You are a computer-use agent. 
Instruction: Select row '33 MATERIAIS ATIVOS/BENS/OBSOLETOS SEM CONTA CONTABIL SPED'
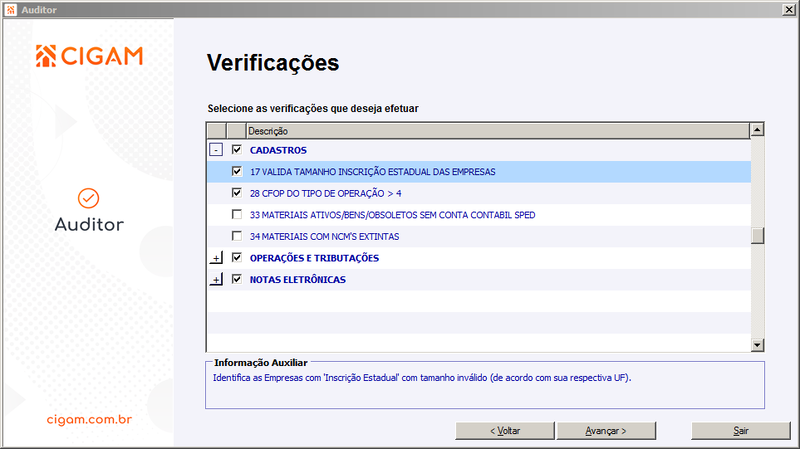(479, 215)
